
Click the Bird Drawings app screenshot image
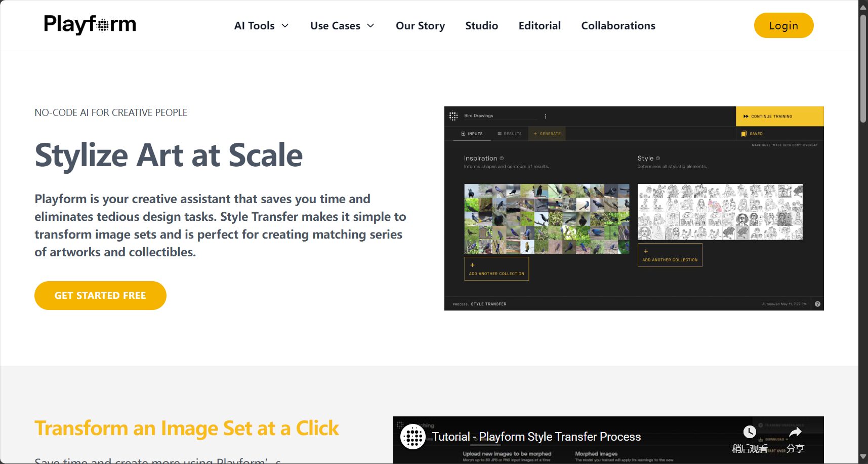(634, 208)
